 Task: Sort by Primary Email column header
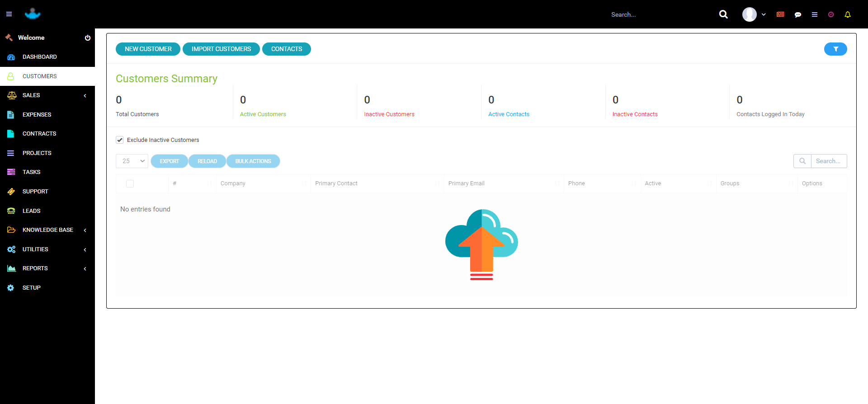(504, 183)
